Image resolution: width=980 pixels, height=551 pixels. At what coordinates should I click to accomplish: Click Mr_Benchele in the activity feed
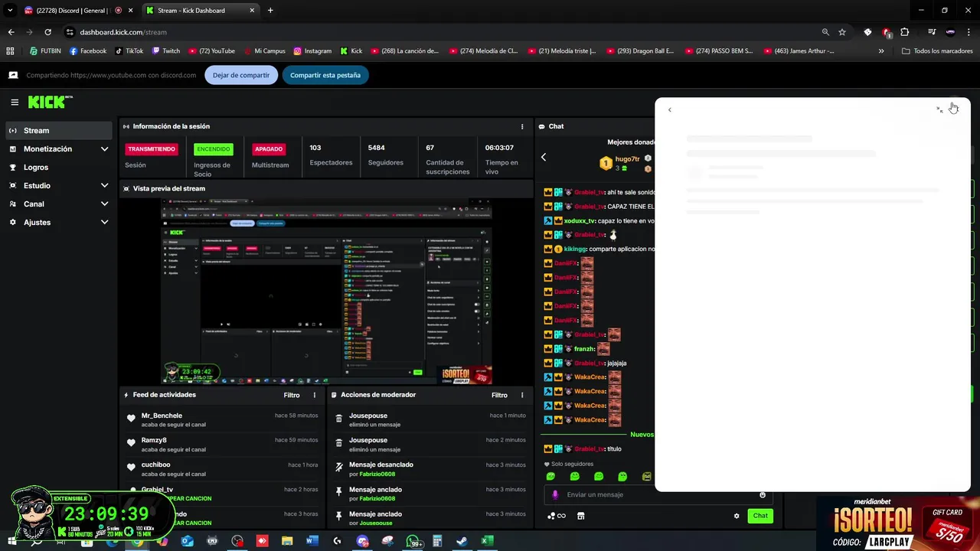[x=162, y=416]
